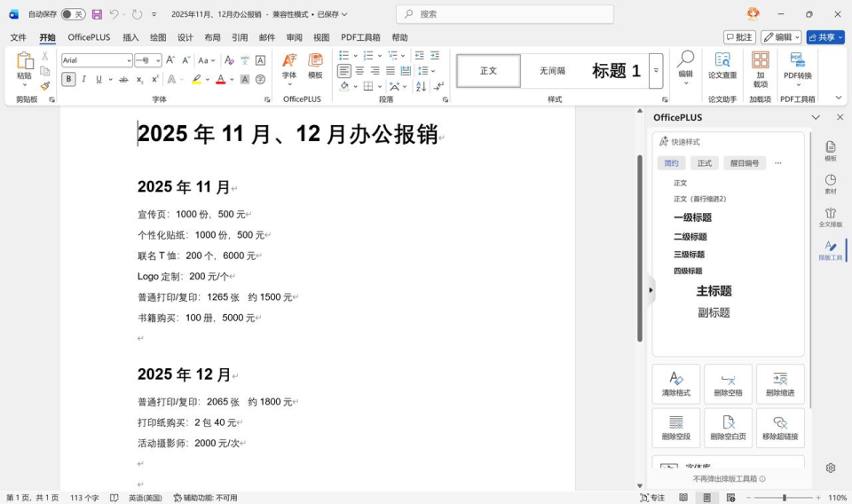The width and height of the screenshot is (852, 504).
Task: Click the Copy icon in the clipboard group
Action: pos(45,71)
